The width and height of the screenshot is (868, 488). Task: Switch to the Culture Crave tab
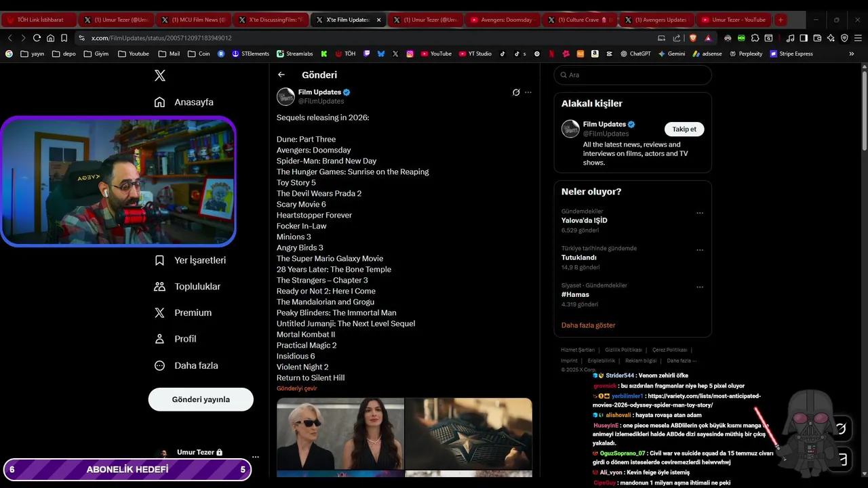580,20
